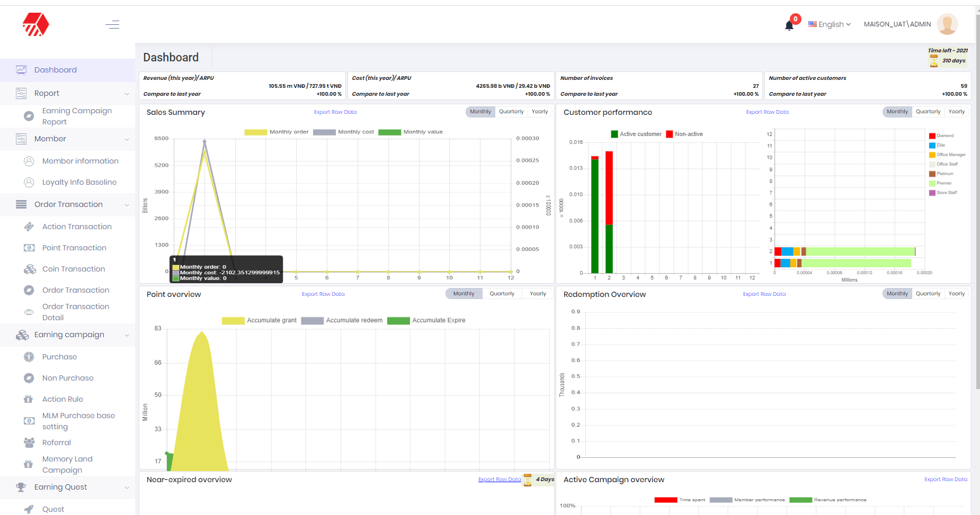Switch Sales Summary to Quarterly view
The image size is (980, 515).
pos(511,112)
